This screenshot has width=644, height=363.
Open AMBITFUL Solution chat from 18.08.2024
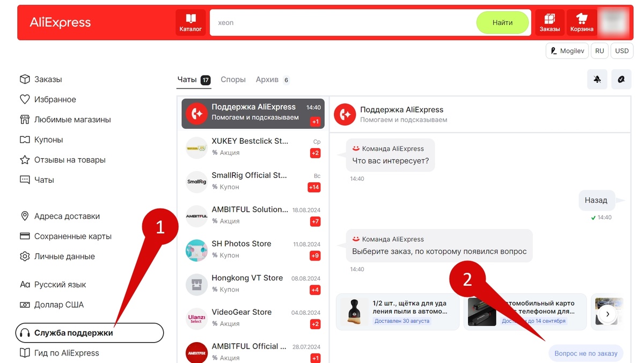[x=253, y=216]
